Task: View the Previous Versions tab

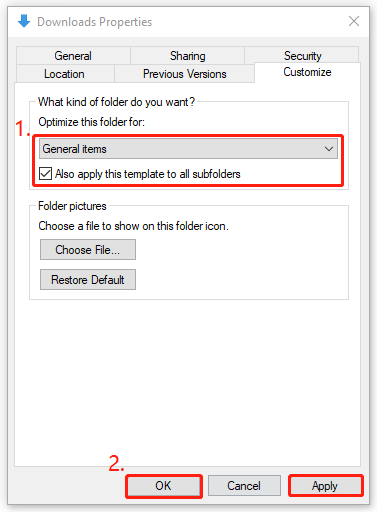Action: (185, 74)
